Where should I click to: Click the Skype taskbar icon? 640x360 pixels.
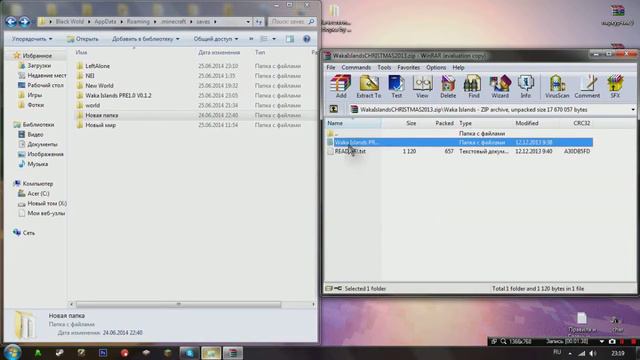click(189, 353)
